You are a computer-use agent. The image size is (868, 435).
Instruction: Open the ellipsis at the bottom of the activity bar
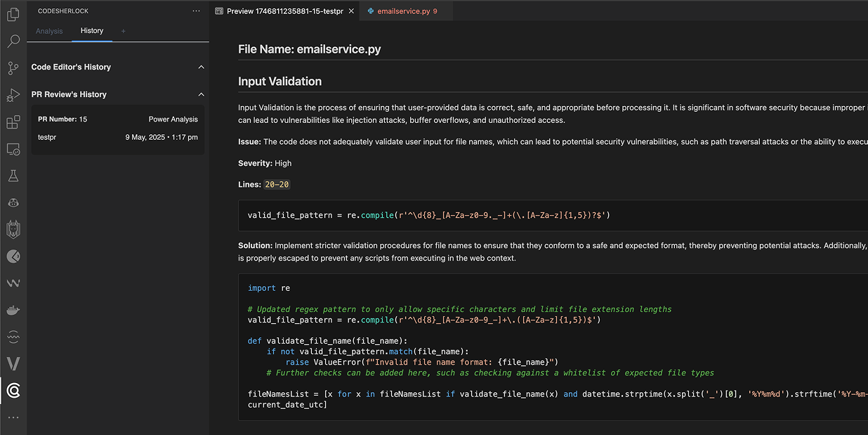(x=13, y=418)
